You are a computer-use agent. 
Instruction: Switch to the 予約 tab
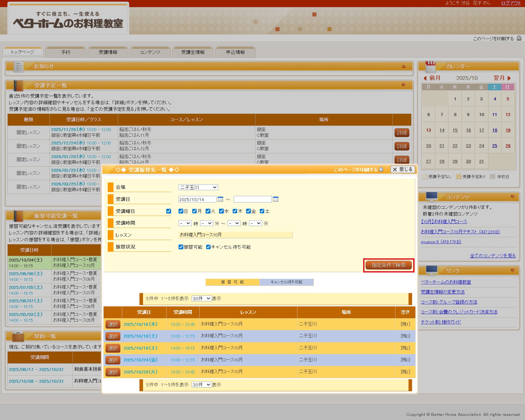pos(66,52)
